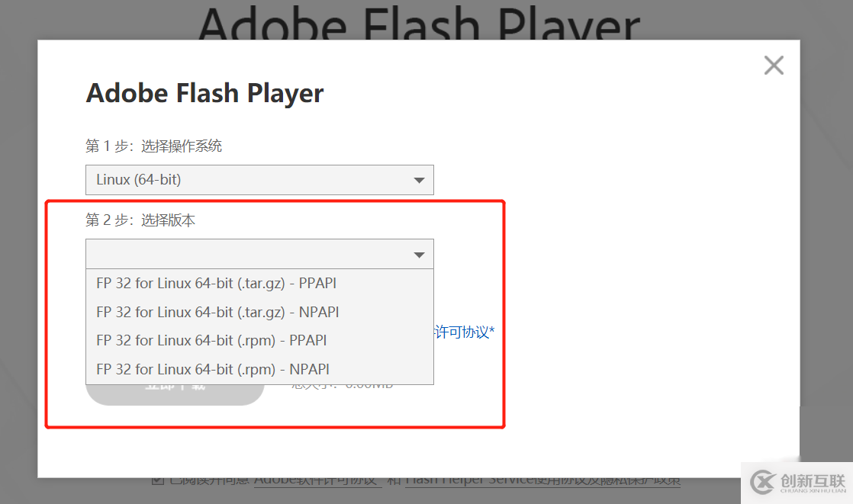Open the Flash Helper Service agreement link
The image size is (853, 504).
[542, 482]
